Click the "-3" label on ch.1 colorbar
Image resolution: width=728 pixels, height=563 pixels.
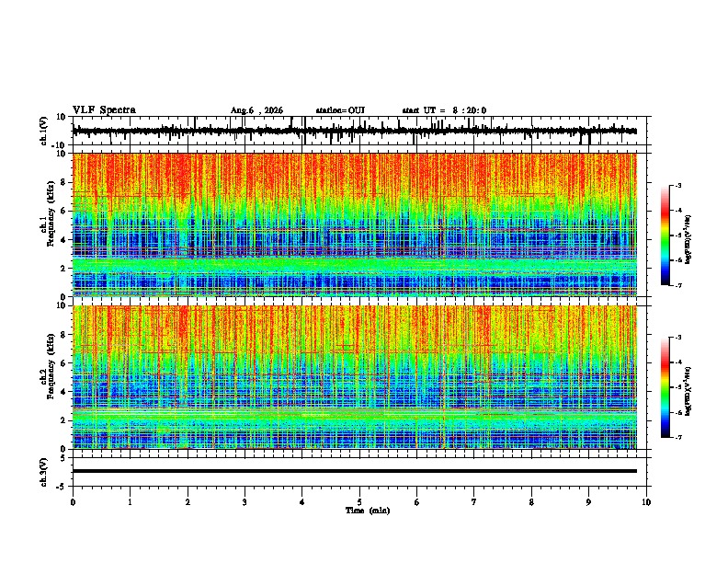tap(678, 186)
